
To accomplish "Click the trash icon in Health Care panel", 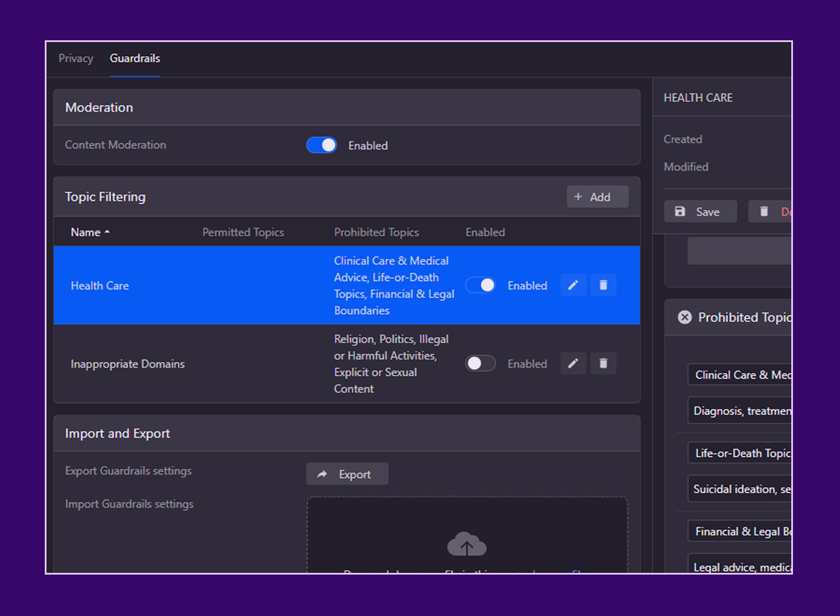I will coord(764,212).
